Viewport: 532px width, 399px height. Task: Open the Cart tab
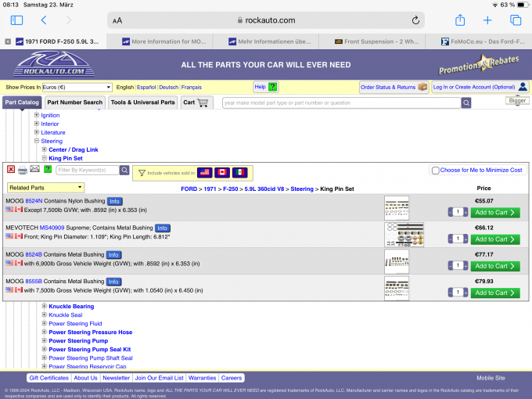point(196,102)
